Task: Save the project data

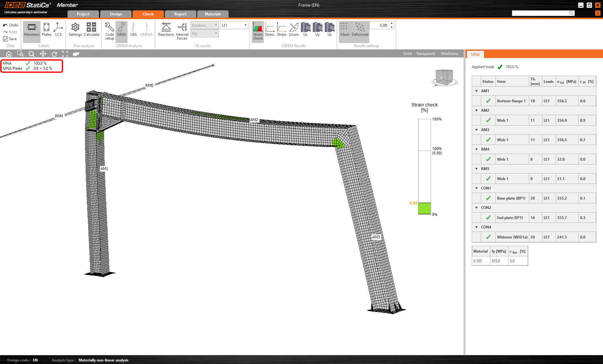Action: click(10, 39)
